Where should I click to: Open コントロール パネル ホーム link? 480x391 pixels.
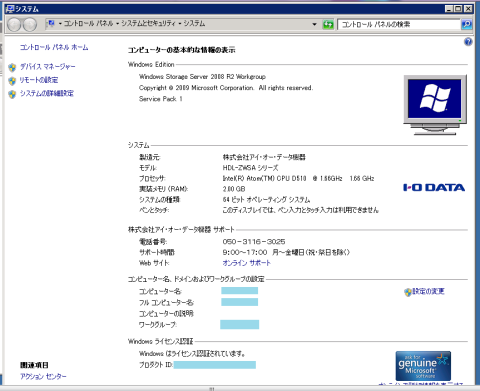tap(54, 47)
